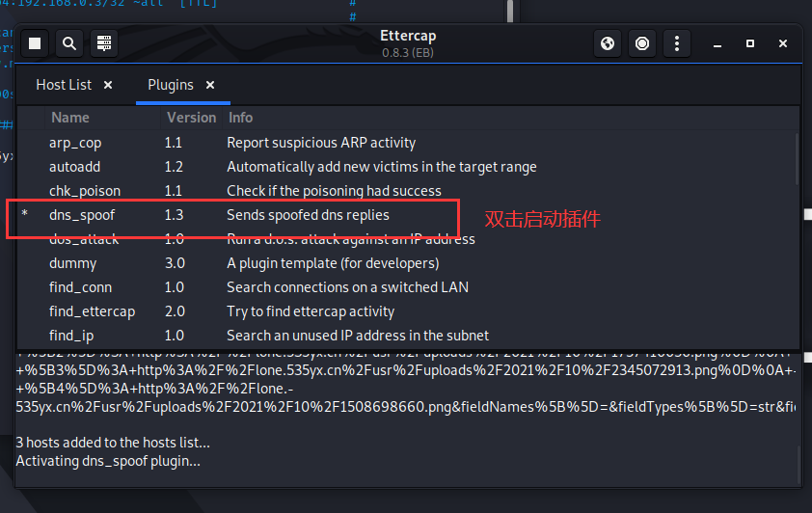This screenshot has width=812, height=513.
Task: Open the Ettercap three-dot menu
Action: click(677, 43)
